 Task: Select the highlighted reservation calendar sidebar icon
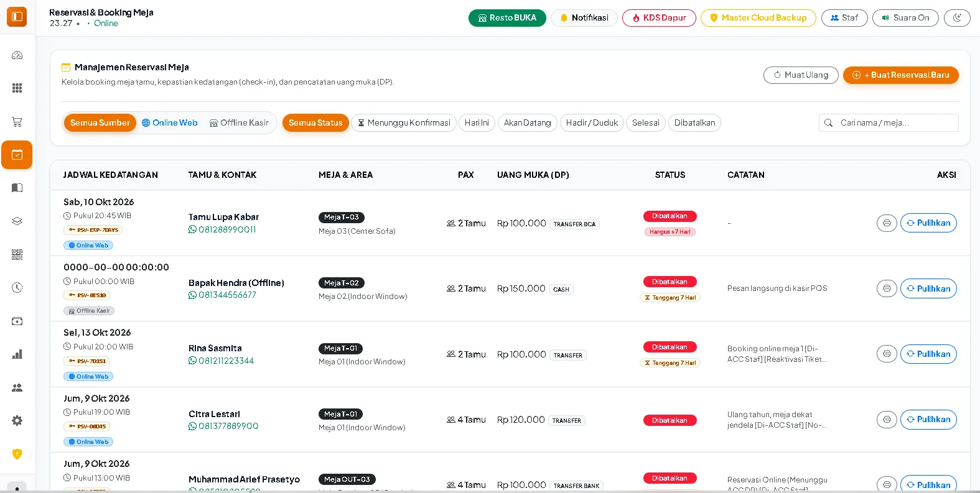pos(17,155)
